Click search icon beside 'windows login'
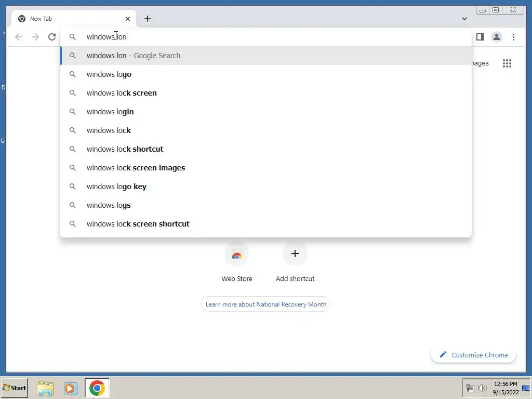The height and width of the screenshot is (399, 532). click(73, 112)
